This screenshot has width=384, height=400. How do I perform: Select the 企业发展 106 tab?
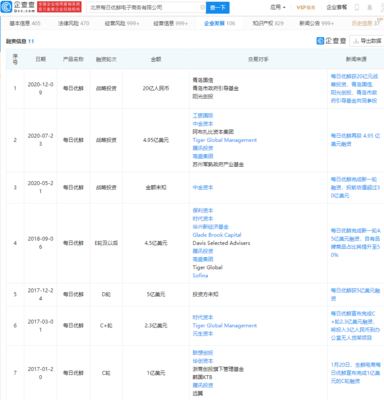click(220, 23)
